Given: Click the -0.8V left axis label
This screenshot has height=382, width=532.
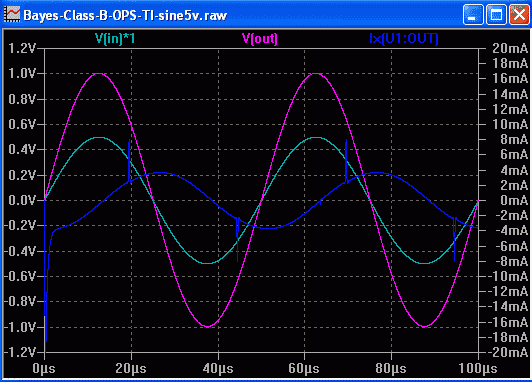Looking at the screenshot, I should pyautogui.click(x=19, y=301).
